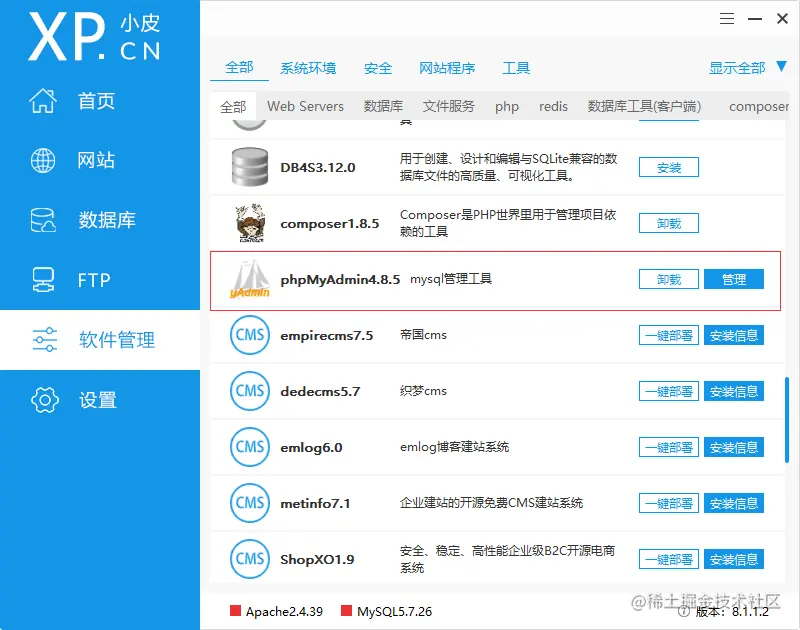Click the metinfo7.1 description text

point(491,503)
